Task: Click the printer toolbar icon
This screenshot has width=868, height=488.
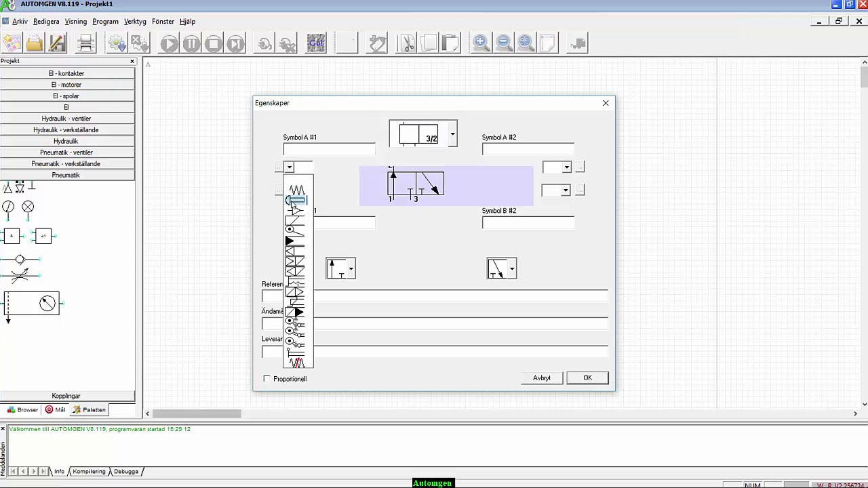Action: 86,43
